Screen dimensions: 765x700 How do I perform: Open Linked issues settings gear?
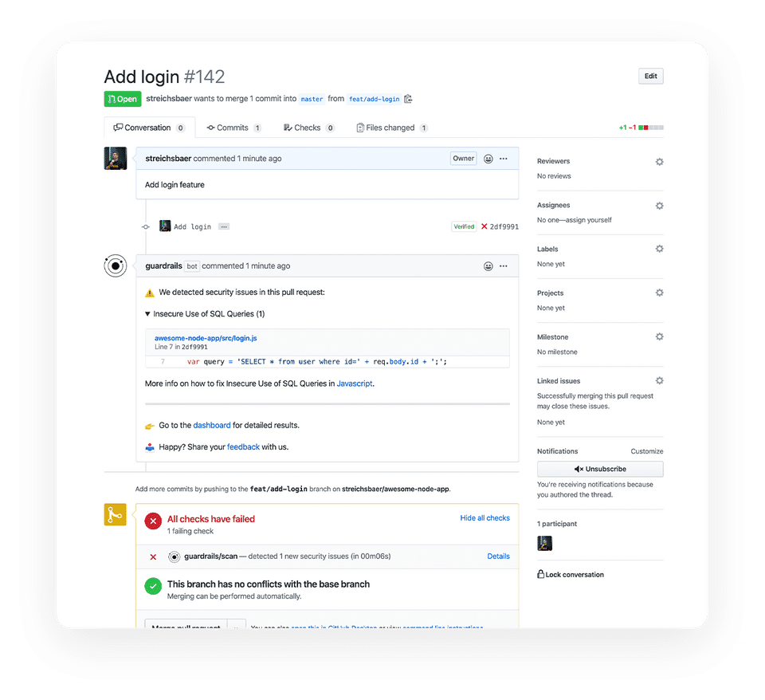pos(659,381)
